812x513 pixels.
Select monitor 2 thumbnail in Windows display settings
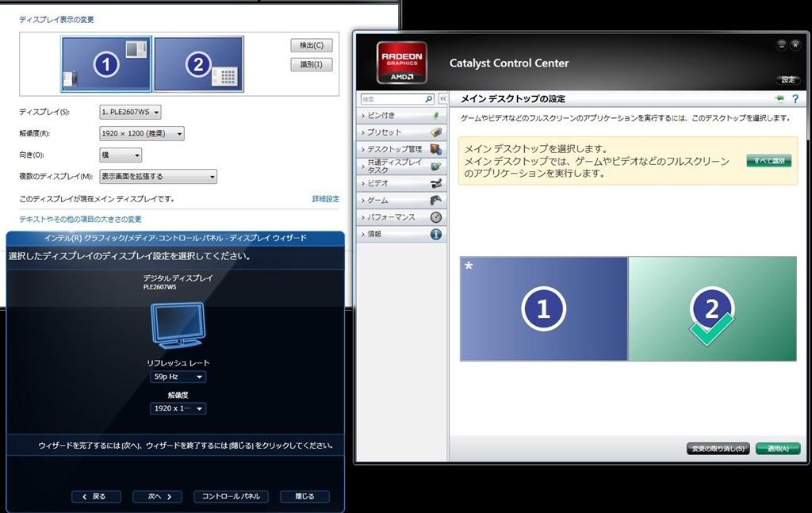tap(198, 64)
